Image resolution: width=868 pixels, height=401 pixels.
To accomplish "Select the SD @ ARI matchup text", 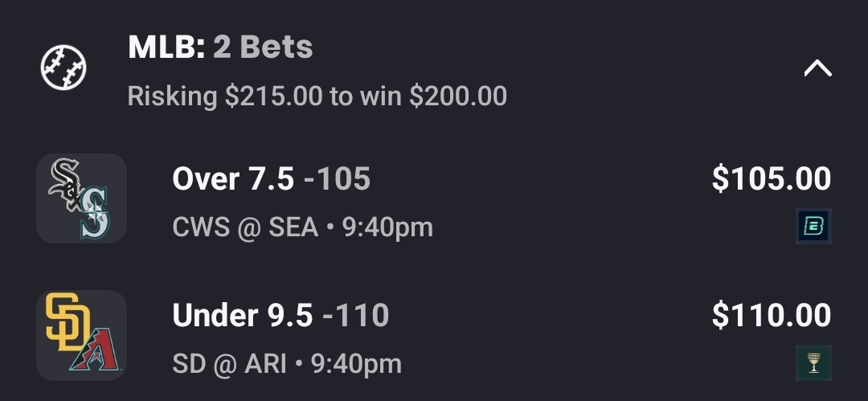I will coord(287,364).
